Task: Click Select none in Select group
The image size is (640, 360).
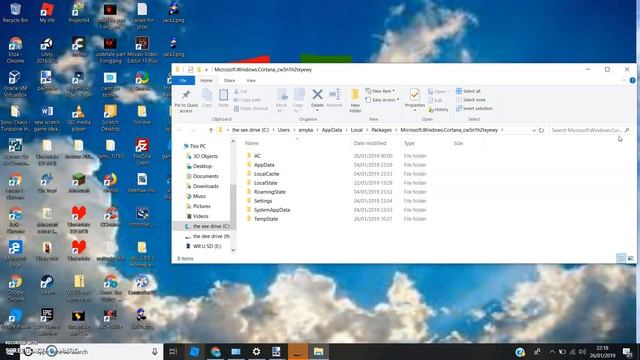Action: [x=471, y=100]
